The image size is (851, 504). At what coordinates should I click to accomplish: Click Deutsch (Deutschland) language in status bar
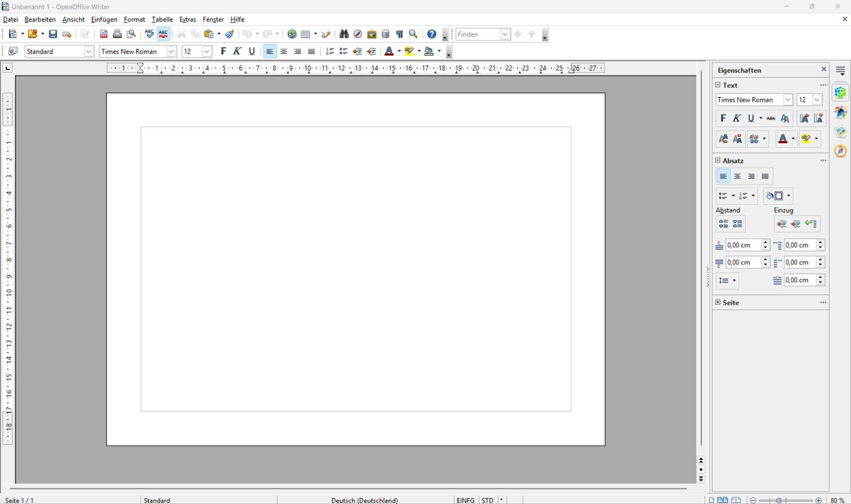(x=364, y=500)
